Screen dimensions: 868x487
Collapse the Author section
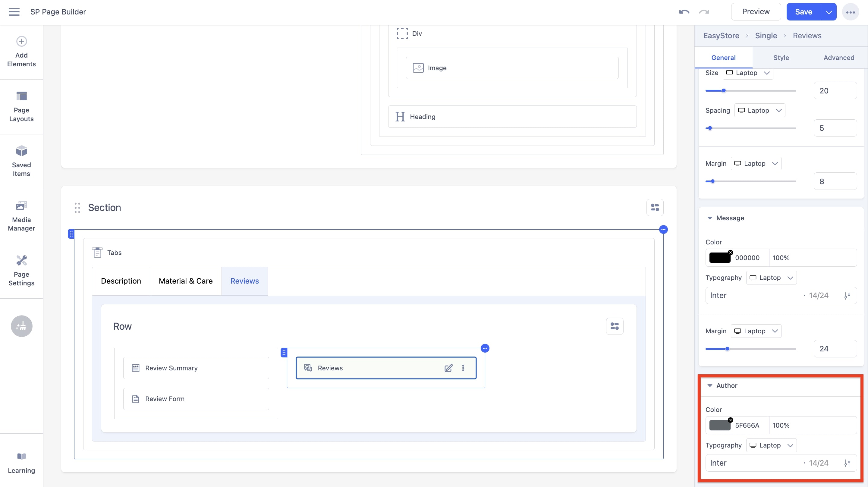(710, 385)
